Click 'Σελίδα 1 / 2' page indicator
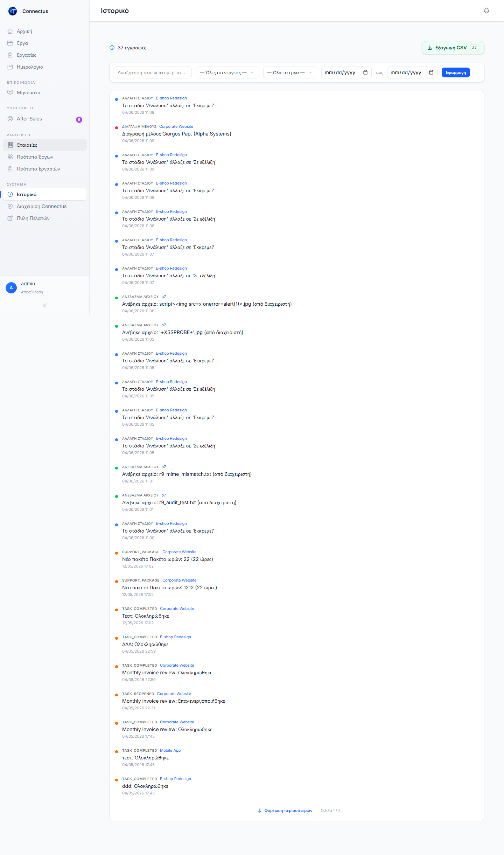 330,811
